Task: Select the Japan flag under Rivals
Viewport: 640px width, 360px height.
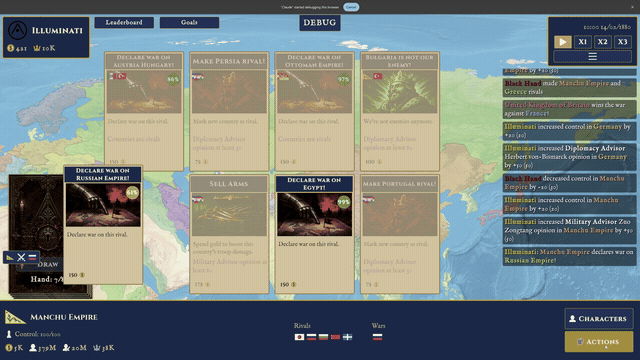Action: point(299,337)
